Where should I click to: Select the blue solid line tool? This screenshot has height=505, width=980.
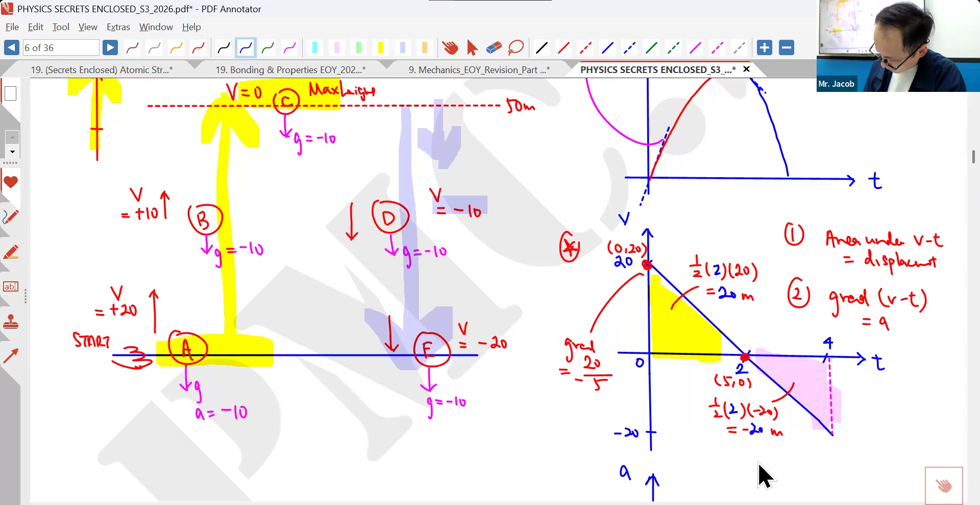(x=607, y=48)
